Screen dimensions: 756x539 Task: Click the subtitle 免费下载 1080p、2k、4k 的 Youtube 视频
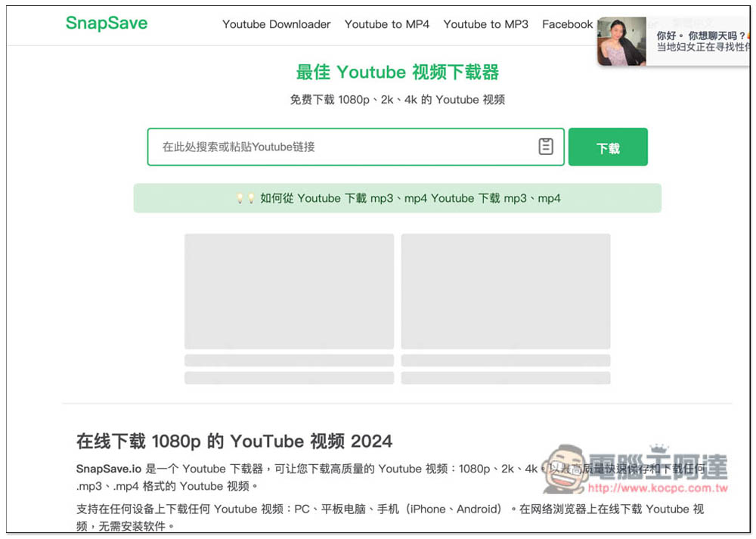pos(398,100)
